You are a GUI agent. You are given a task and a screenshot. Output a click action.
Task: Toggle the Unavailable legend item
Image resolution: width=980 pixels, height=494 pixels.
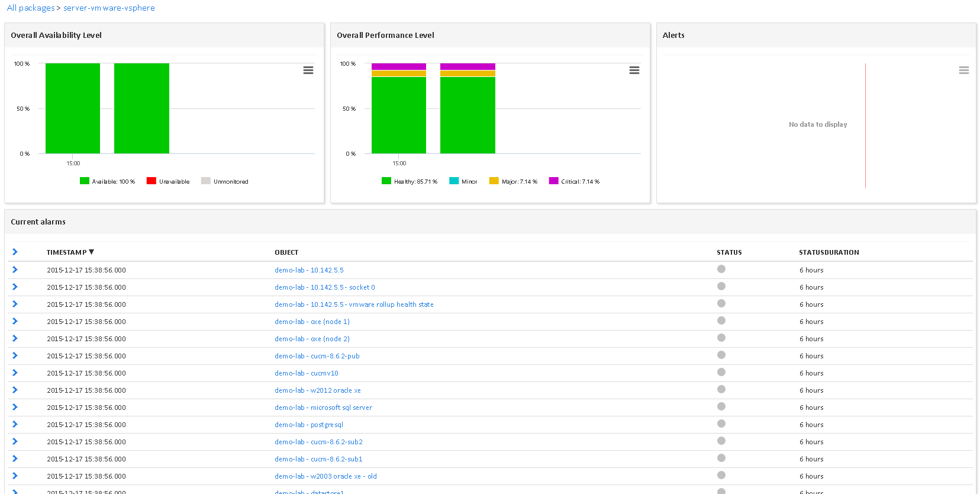(x=168, y=181)
